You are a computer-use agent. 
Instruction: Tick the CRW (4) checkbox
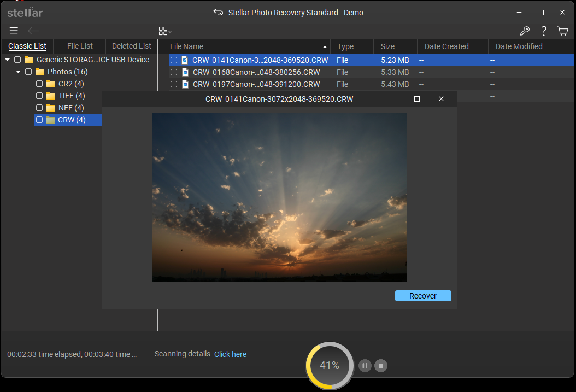coord(39,120)
